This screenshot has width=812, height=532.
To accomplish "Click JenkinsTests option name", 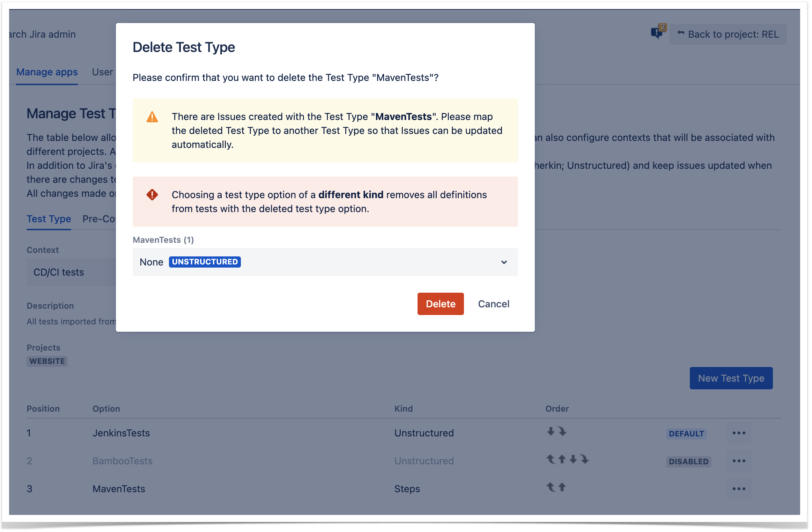I will 121,433.
